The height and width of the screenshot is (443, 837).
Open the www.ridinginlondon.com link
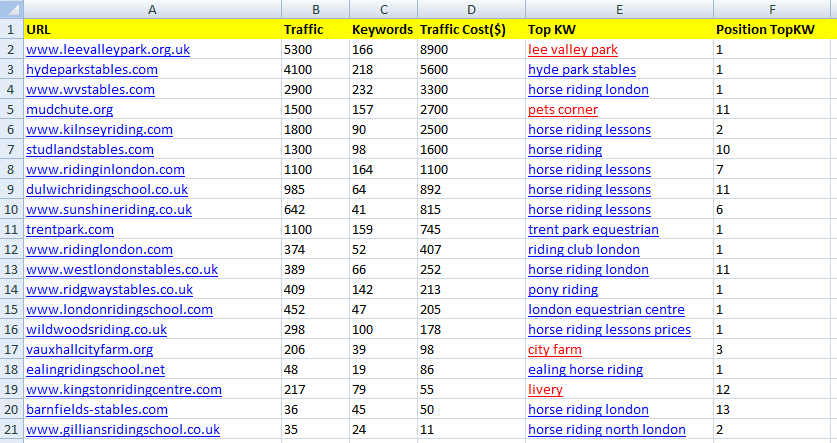pos(105,170)
